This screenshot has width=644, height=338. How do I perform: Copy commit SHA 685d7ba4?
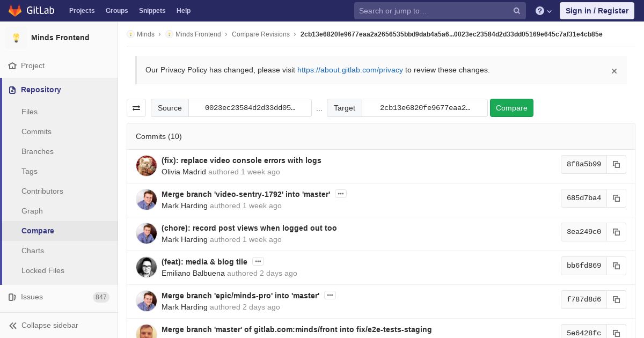coord(617,198)
